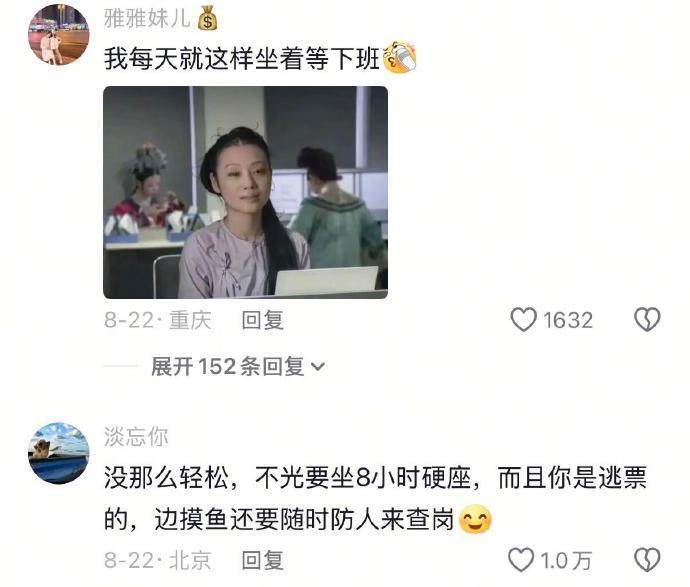Click the 1.0万 like count
The image size is (690, 587).
[x=565, y=560]
